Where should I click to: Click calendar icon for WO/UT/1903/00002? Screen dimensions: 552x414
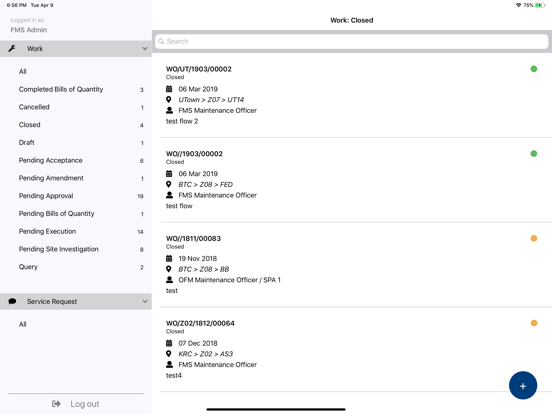pyautogui.click(x=169, y=89)
